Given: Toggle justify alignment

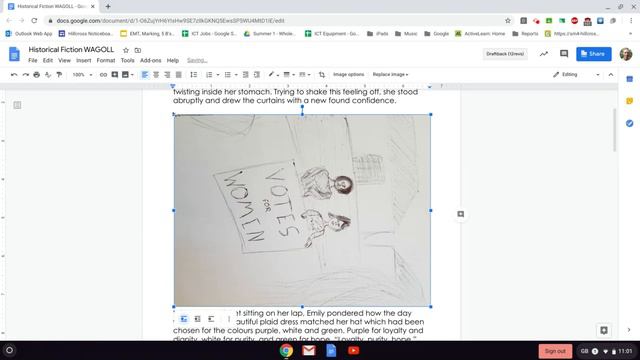Looking at the screenshot, I should pos(178,75).
